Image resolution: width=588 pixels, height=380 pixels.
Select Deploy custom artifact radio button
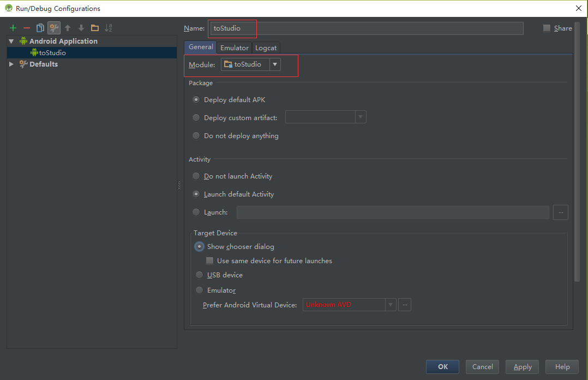point(196,118)
